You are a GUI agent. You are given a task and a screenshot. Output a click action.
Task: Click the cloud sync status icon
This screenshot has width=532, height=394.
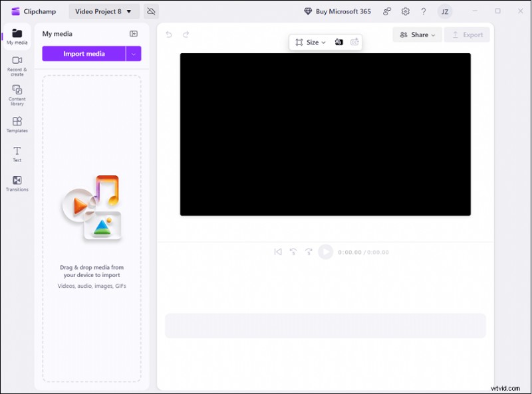click(150, 11)
